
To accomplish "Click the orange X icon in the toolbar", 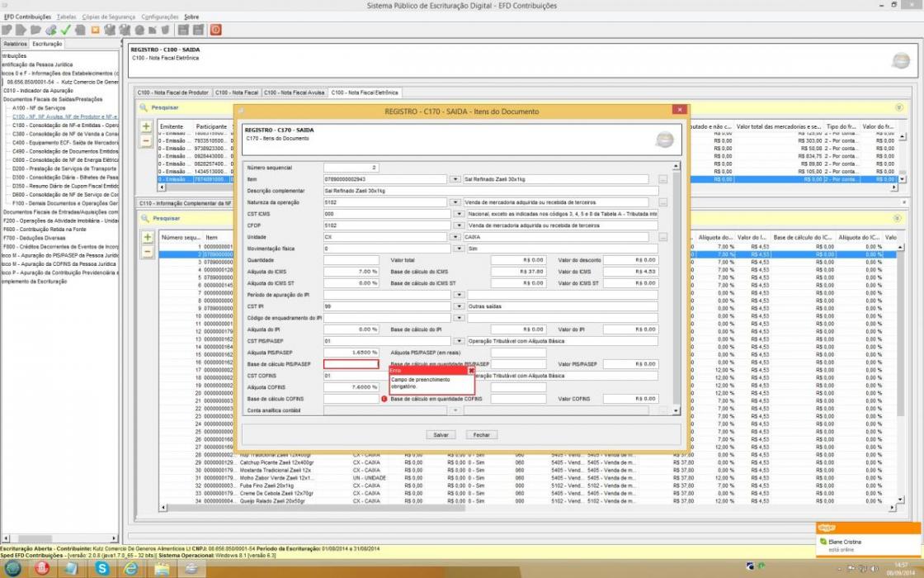I will point(95,30).
